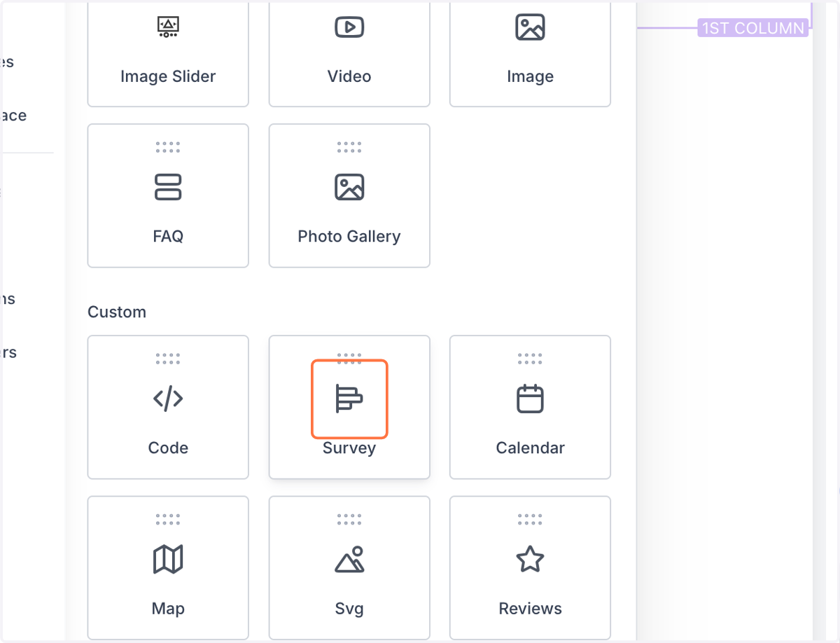The image size is (840, 643).
Task: Click the "Survey" label text
Action: point(349,448)
